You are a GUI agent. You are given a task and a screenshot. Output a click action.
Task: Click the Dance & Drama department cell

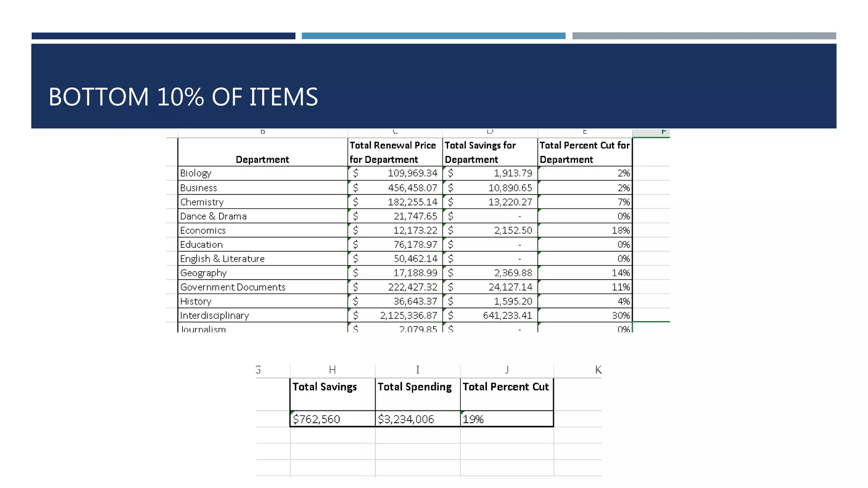[x=262, y=216]
